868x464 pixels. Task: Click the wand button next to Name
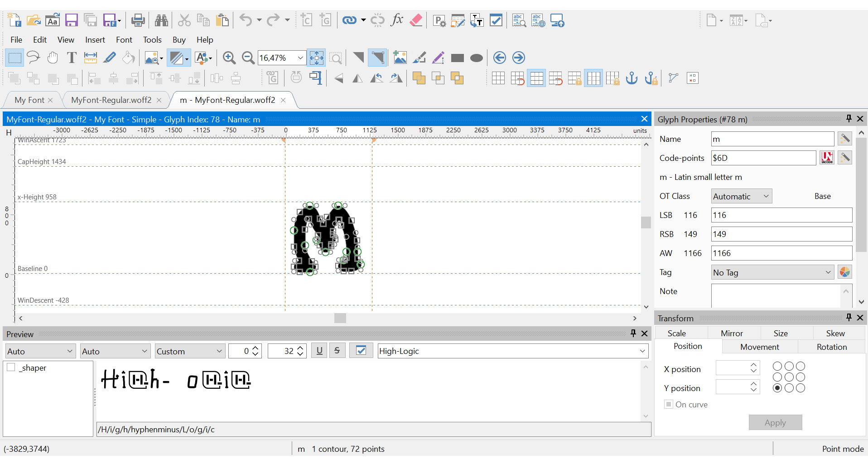point(844,139)
